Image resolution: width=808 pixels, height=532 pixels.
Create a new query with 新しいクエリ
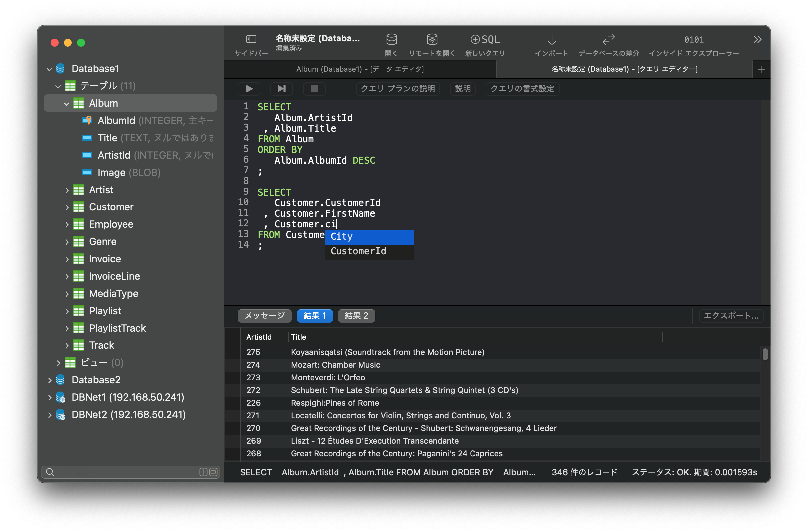coord(485,39)
